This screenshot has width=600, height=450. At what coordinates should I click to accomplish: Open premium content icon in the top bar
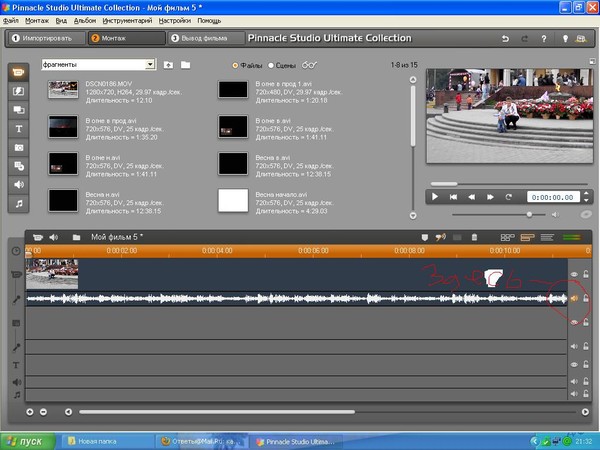[581, 38]
